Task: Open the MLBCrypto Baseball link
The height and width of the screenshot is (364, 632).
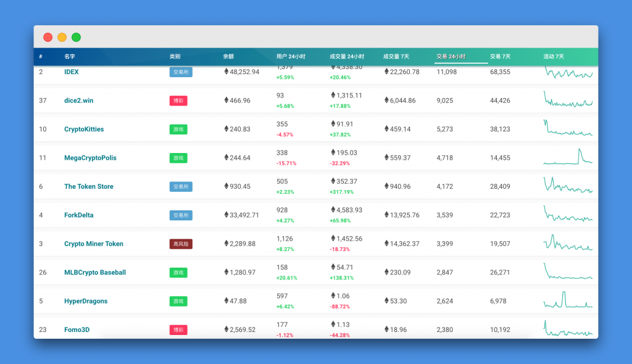Action: [94, 272]
